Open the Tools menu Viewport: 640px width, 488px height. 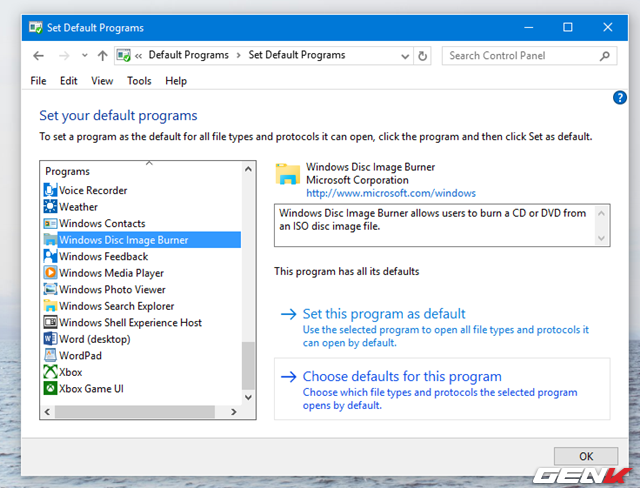click(x=139, y=81)
